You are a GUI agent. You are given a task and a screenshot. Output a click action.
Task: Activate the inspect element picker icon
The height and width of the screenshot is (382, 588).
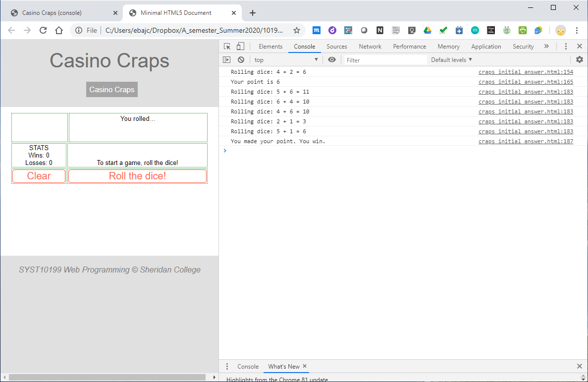point(227,47)
